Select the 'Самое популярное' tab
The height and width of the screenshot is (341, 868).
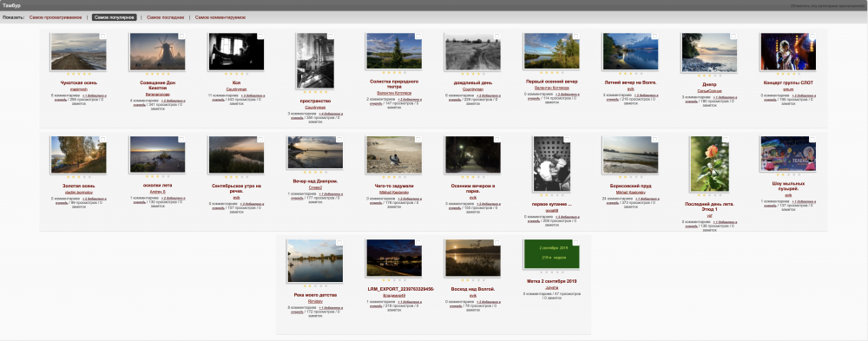coord(114,17)
